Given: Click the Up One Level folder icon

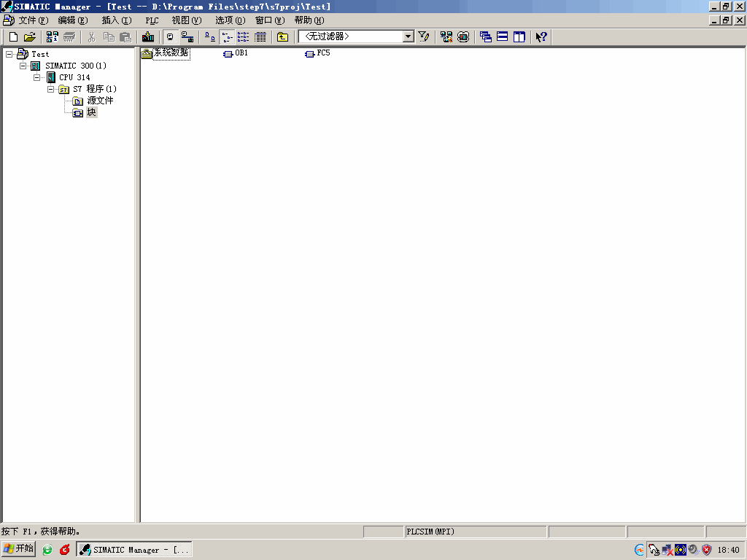Looking at the screenshot, I should coord(282,36).
